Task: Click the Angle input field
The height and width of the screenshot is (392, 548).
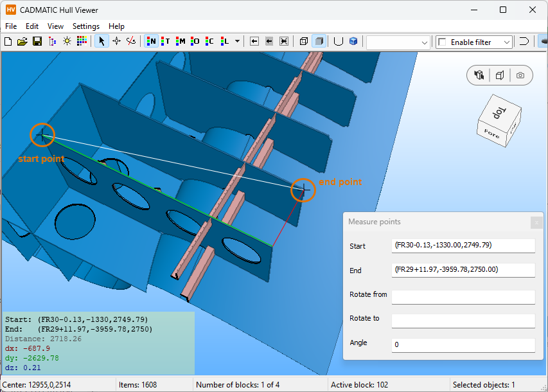Action: [x=463, y=344]
